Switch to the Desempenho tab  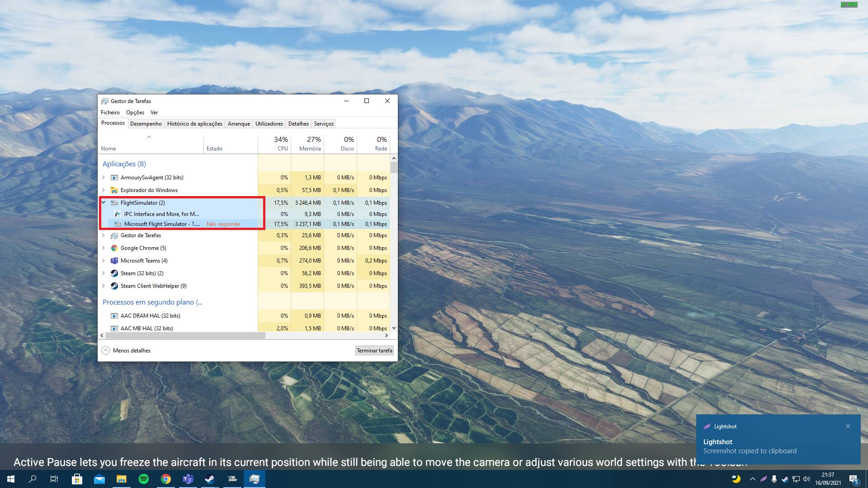(x=146, y=124)
